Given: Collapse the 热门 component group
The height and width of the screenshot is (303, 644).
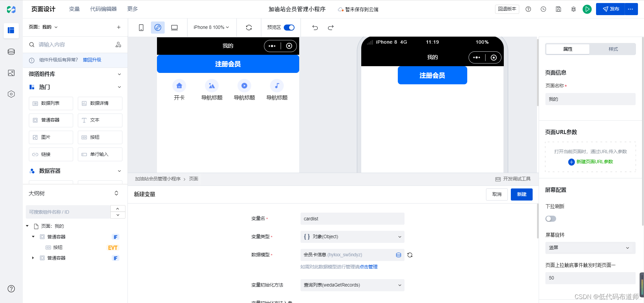Looking at the screenshot, I should click(x=119, y=87).
